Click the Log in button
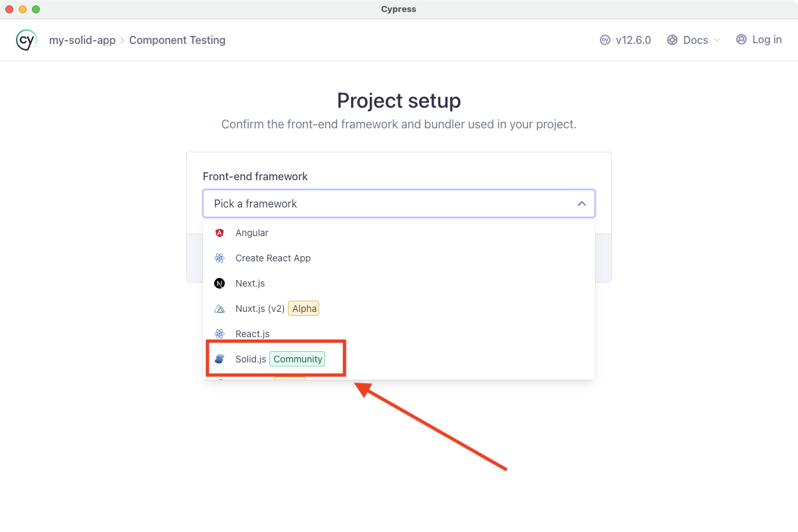The image size is (798, 532). 765,40
